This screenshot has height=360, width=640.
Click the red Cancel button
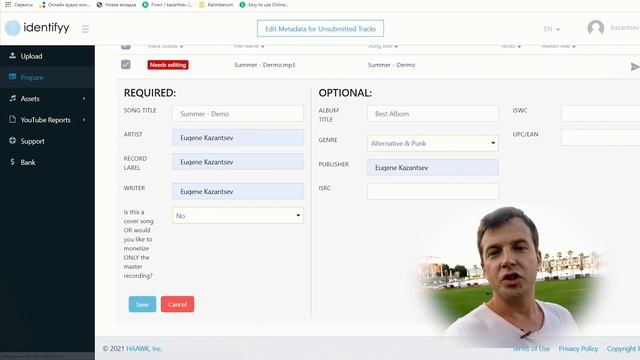point(177,304)
